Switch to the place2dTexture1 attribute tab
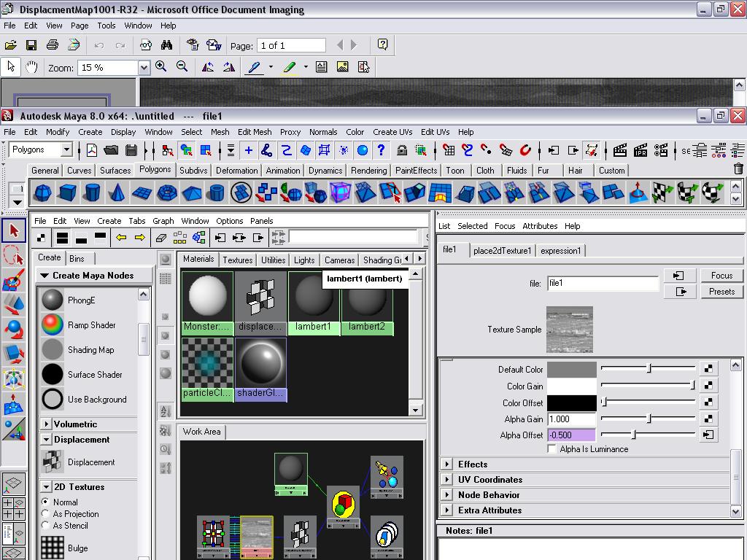 point(502,251)
